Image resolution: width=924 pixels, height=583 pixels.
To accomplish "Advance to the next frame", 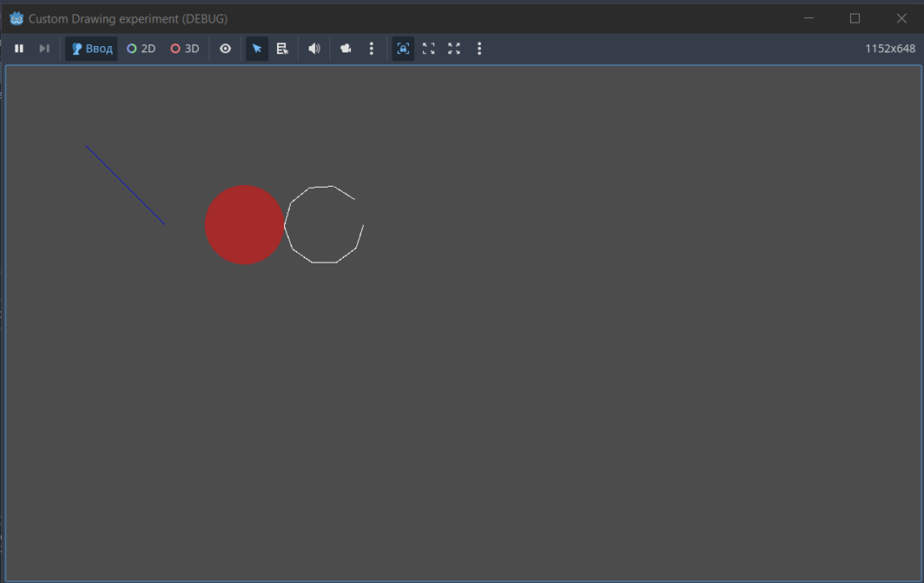I will (x=44, y=49).
